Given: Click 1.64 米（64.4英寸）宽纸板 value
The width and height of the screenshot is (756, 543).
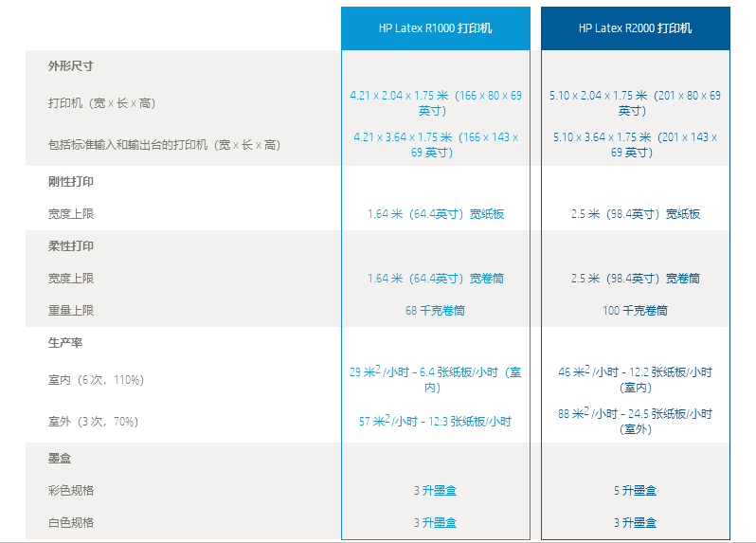Looking at the screenshot, I should [x=436, y=213].
